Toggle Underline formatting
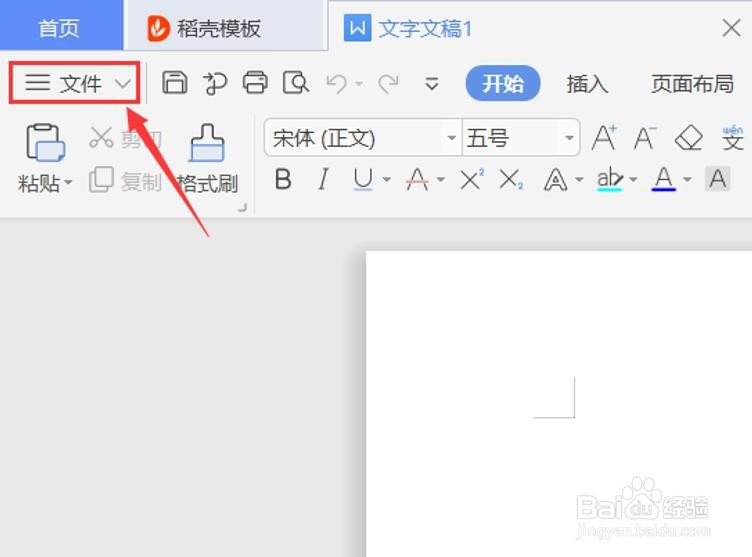The width and height of the screenshot is (752, 557). click(x=363, y=180)
